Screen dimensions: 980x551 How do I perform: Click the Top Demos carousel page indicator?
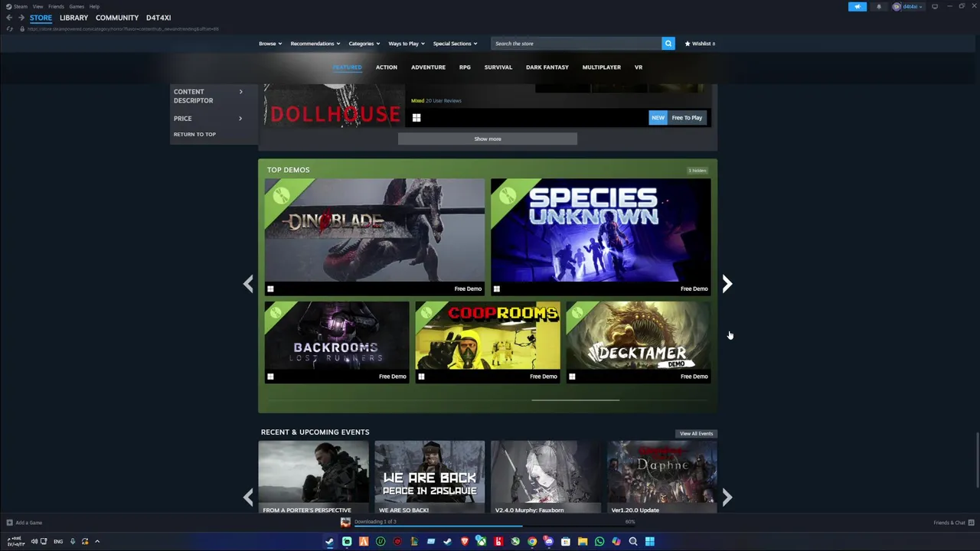[575, 399]
